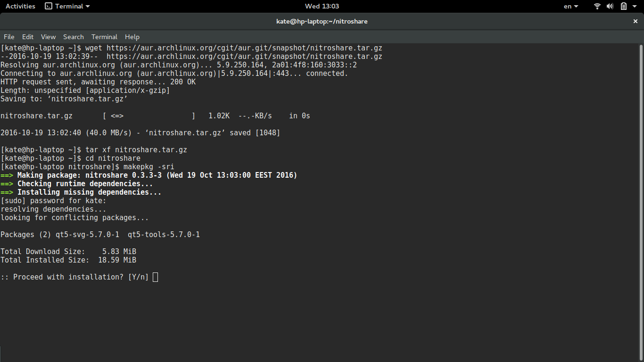Click 'resolving dependencies...' line

tap(53, 209)
